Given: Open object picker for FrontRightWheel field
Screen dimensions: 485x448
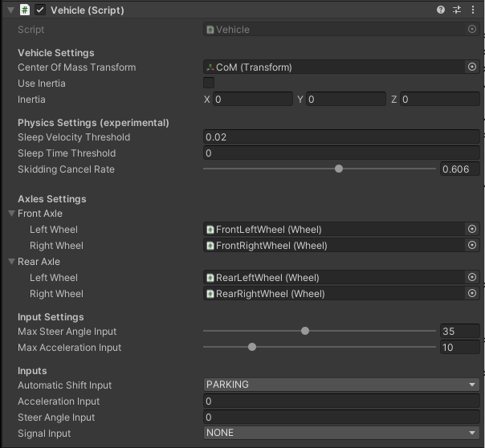Looking at the screenshot, I should pyautogui.click(x=472, y=246).
